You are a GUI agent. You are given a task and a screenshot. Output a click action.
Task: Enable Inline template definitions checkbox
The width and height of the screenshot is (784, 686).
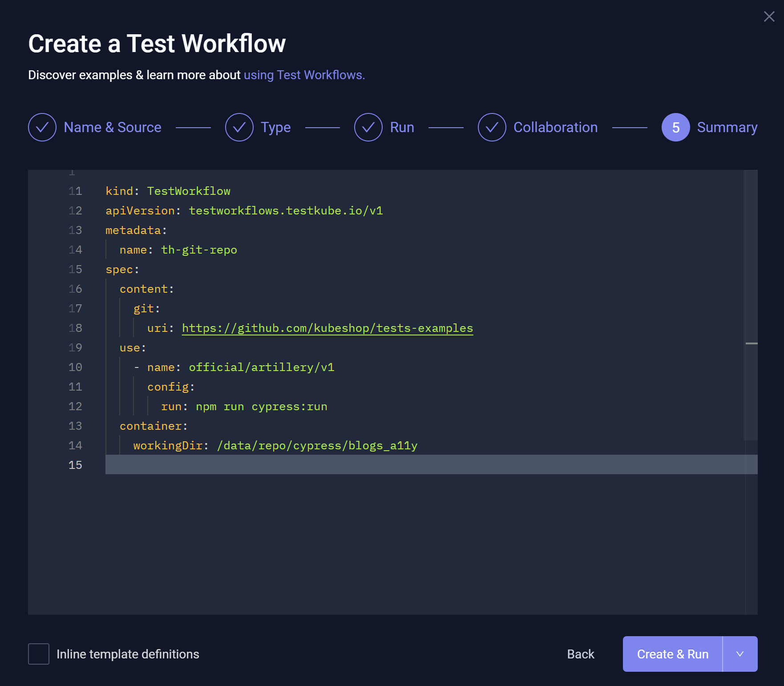39,654
